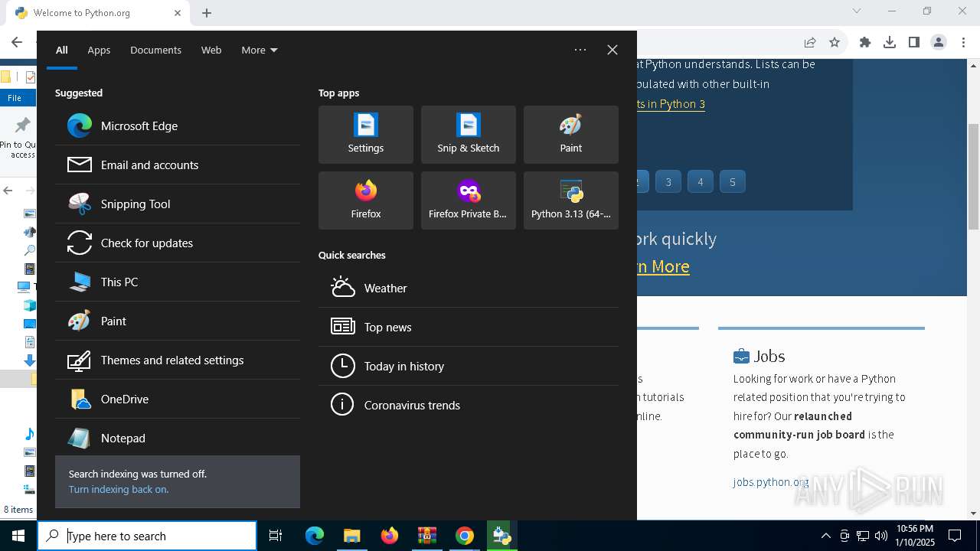Open File Explorer on taskbar
This screenshot has height=551, width=980.
pyautogui.click(x=351, y=536)
